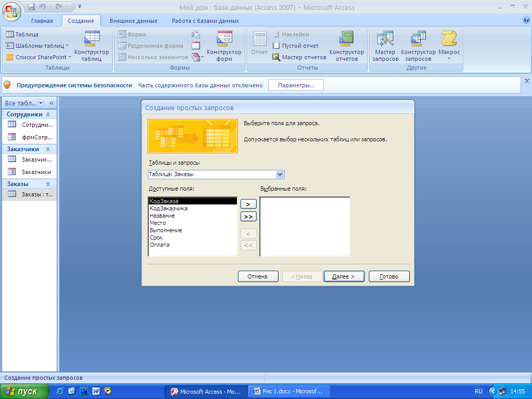
Task: Select КодЗаказа in available fields
Action: pos(193,201)
